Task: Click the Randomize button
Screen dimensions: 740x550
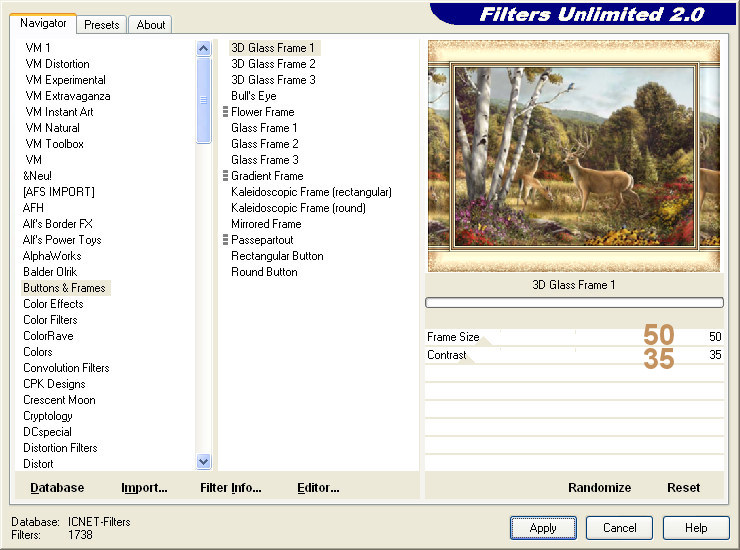Action: (x=599, y=488)
